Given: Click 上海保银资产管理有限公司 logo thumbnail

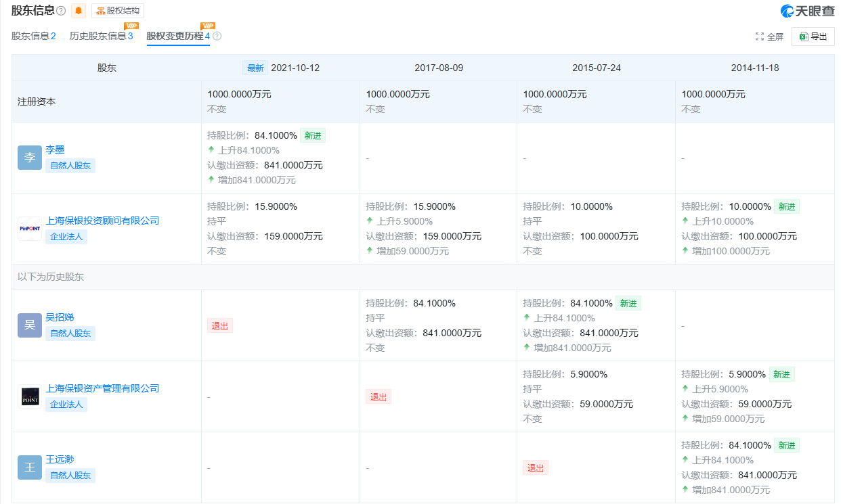Looking at the screenshot, I should pyautogui.click(x=29, y=396).
